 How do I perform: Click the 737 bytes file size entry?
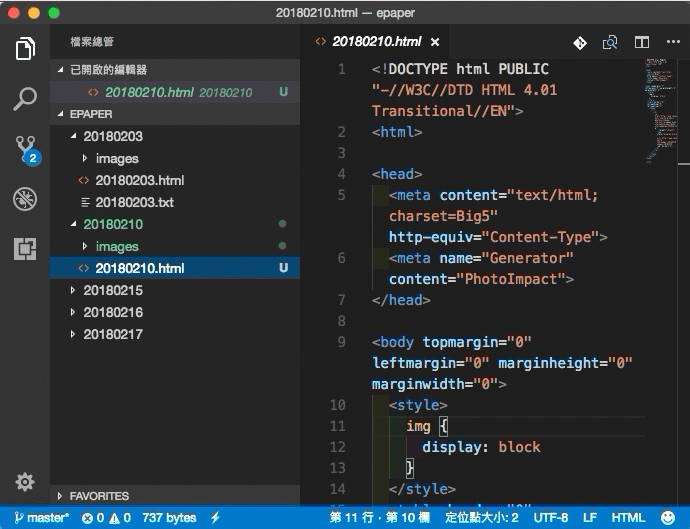click(169, 518)
